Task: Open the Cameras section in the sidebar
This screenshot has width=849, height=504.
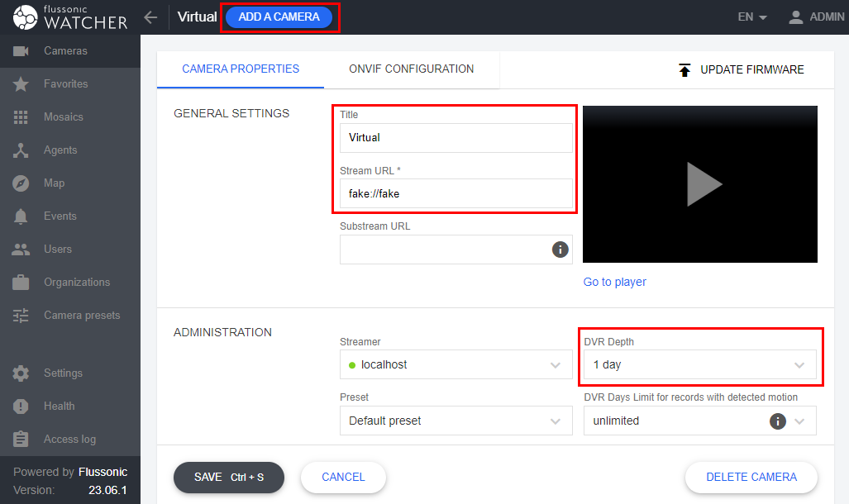Action: (62, 50)
